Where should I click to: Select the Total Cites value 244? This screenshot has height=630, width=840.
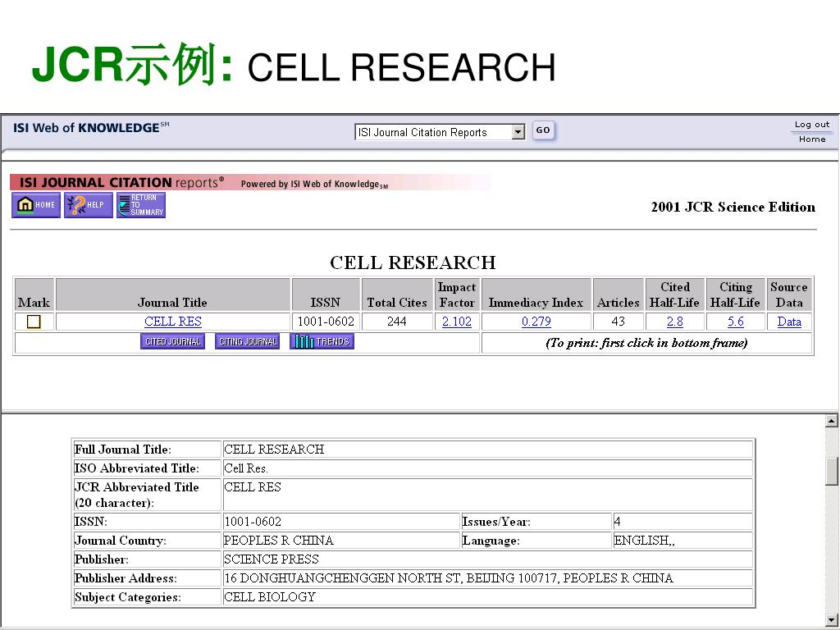pyautogui.click(x=397, y=322)
